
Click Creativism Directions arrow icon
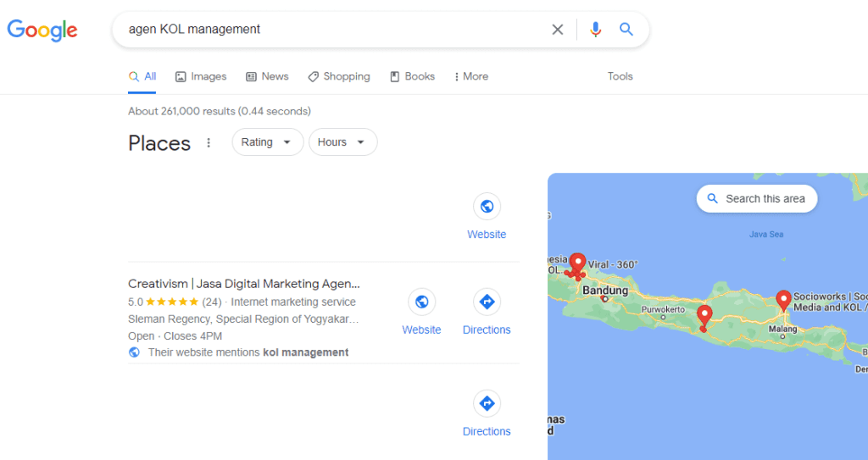[487, 302]
